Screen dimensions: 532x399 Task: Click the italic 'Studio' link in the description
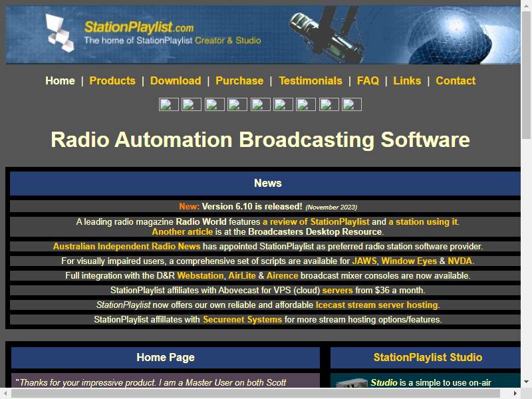pos(384,383)
